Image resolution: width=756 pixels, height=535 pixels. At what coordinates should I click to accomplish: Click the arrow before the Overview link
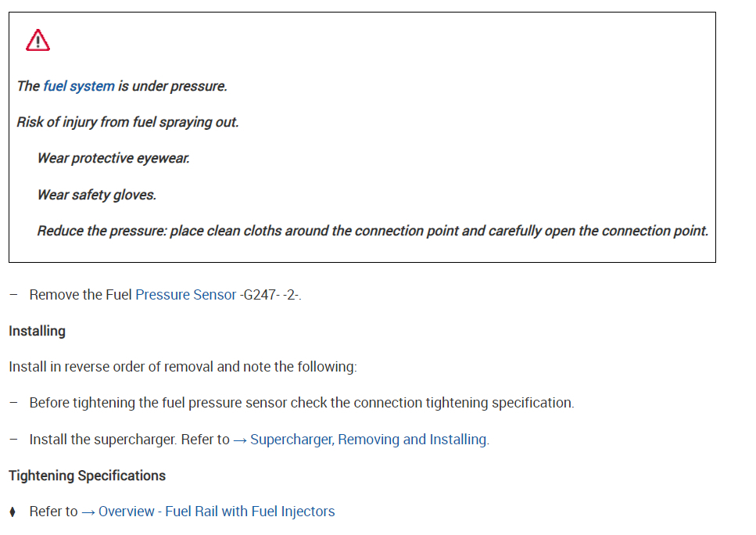pos(88,512)
